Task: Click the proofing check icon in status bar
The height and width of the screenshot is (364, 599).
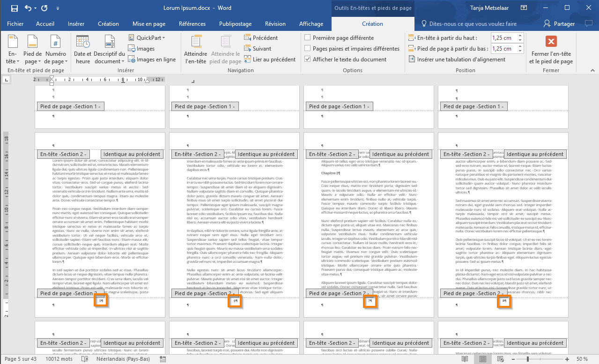Action: click(85, 359)
